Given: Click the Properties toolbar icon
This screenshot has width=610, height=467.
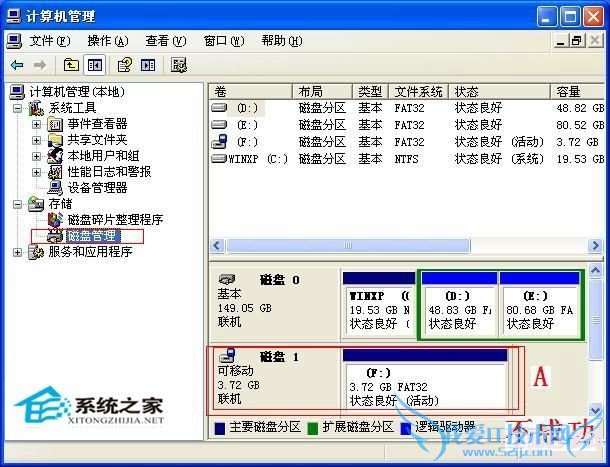Looking at the screenshot, I should [124, 65].
